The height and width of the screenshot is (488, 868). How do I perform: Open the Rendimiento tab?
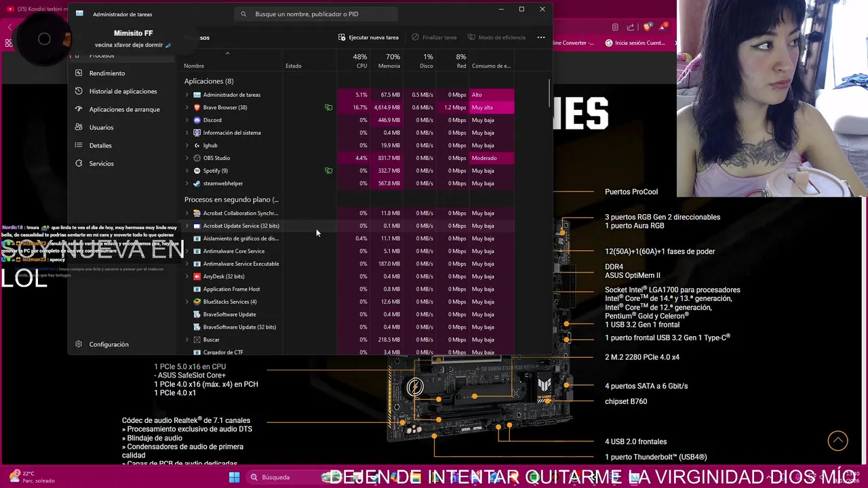122,73
